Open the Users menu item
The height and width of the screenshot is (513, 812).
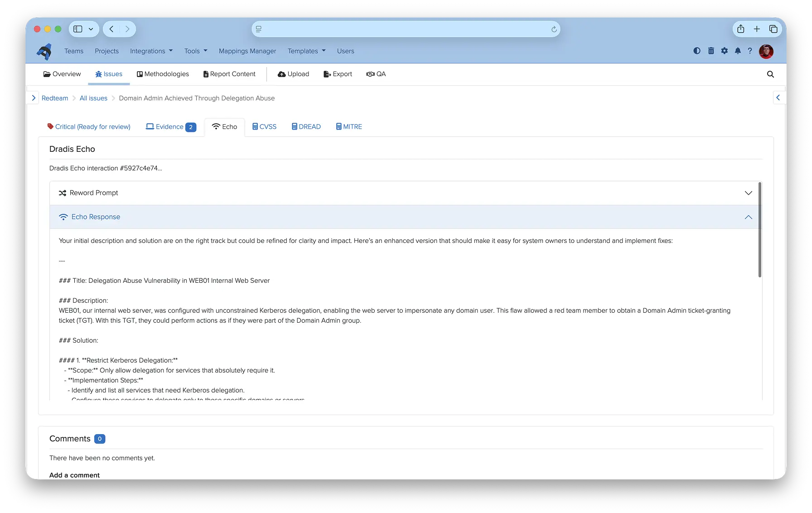coord(345,51)
